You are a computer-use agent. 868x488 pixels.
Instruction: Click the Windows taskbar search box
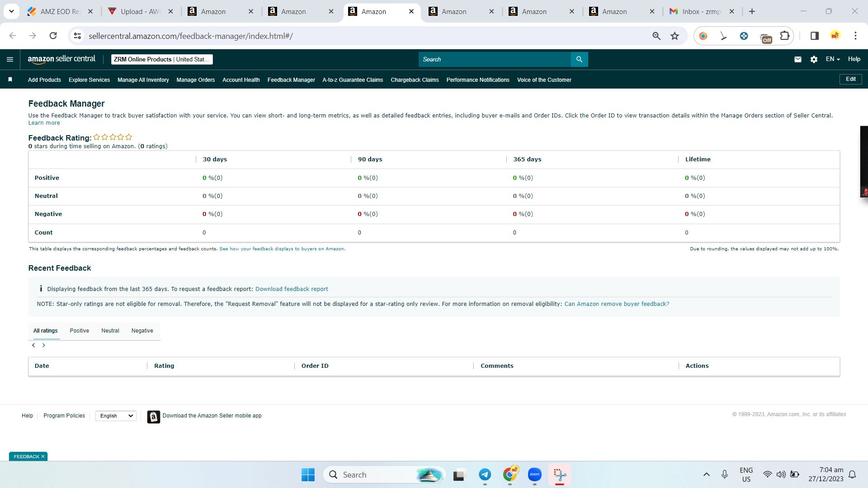(x=384, y=474)
